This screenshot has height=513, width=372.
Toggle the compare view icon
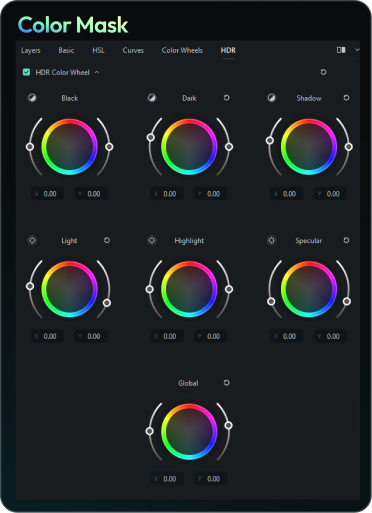click(x=341, y=50)
